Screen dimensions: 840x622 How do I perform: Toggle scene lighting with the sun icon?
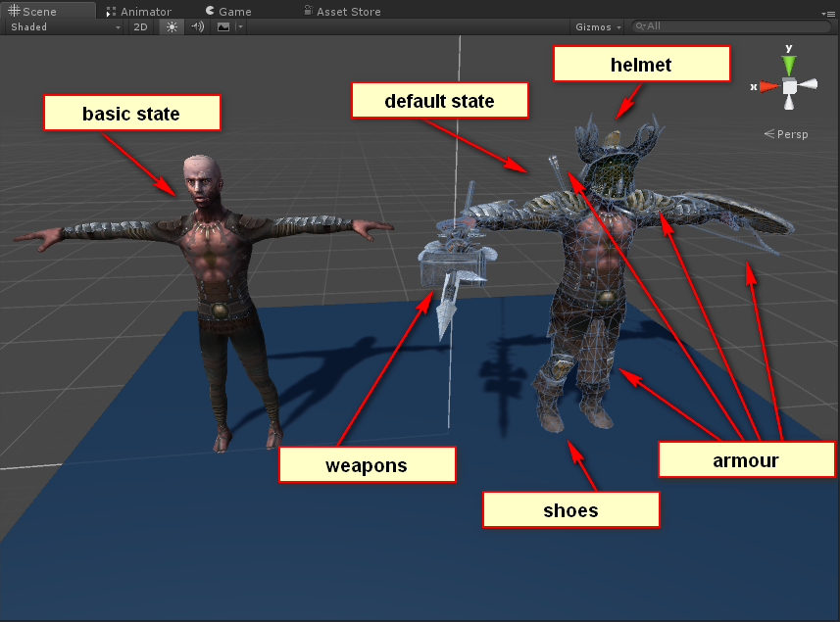pos(170,26)
